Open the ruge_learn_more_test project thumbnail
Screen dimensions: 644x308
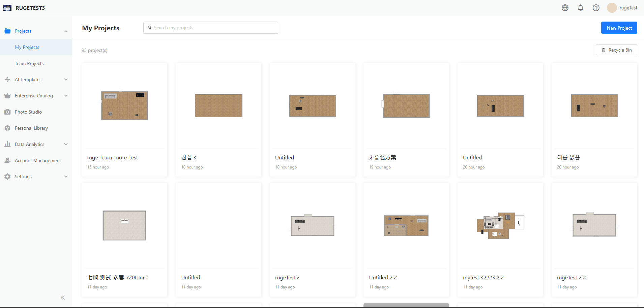tap(124, 106)
